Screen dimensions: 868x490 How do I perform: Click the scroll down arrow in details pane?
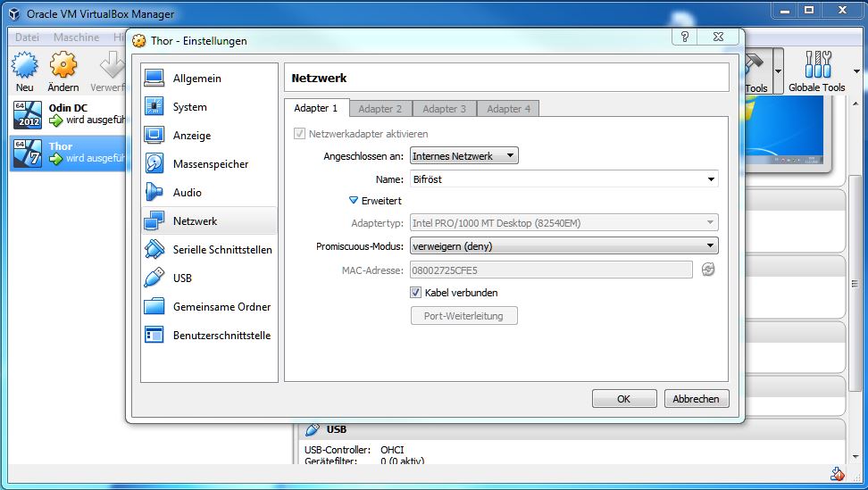(855, 457)
